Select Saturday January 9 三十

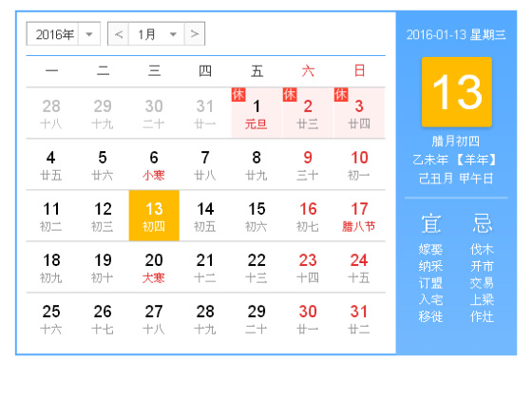[308, 164]
